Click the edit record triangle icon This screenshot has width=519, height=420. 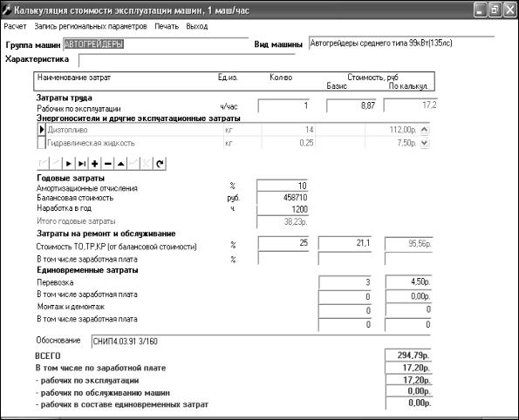(121, 163)
